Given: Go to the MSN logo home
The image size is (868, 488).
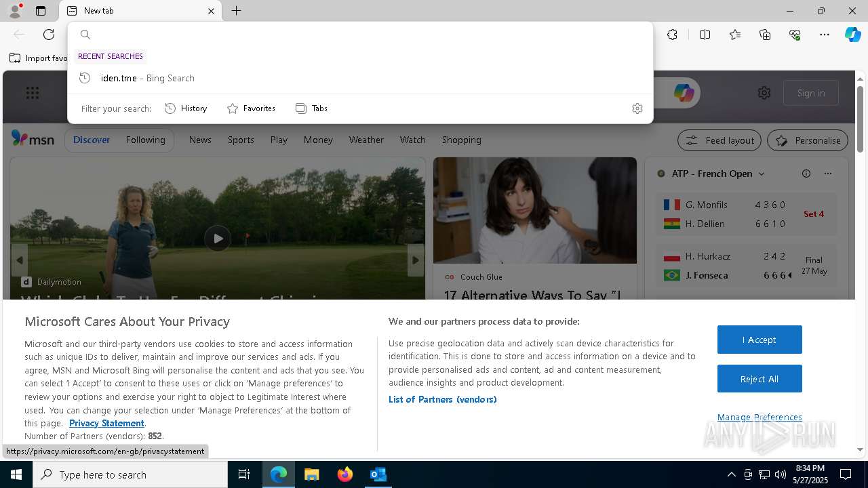Looking at the screenshot, I should (33, 140).
